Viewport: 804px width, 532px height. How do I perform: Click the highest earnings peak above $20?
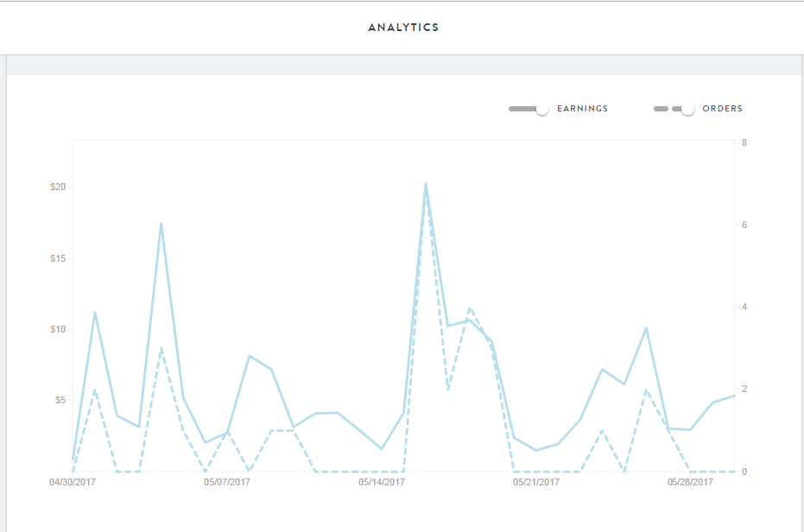[x=426, y=184]
